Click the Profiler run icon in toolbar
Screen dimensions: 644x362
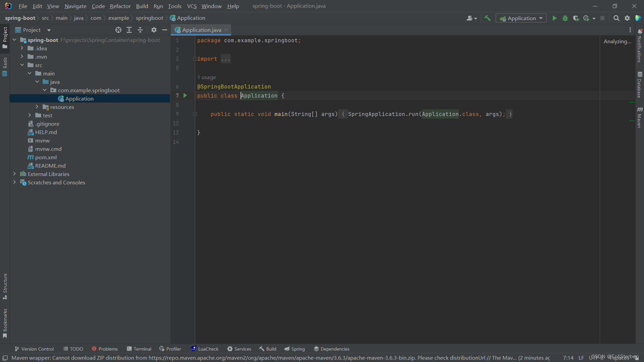586,18
